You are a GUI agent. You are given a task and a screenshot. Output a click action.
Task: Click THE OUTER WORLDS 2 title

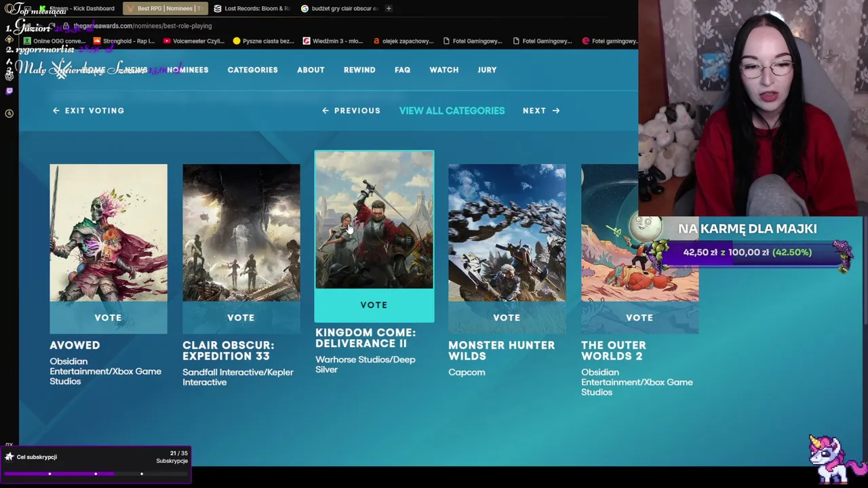[613, 350]
